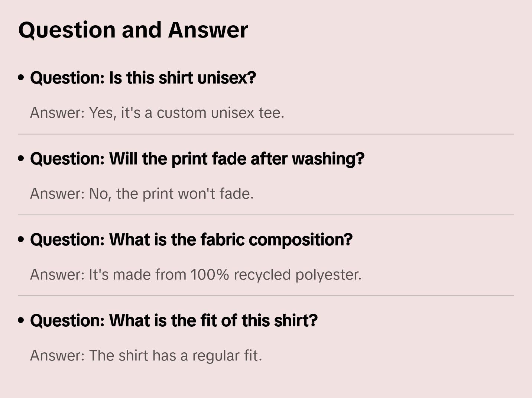
Task: Click the bullet before the print fade question
Action: coord(21,159)
